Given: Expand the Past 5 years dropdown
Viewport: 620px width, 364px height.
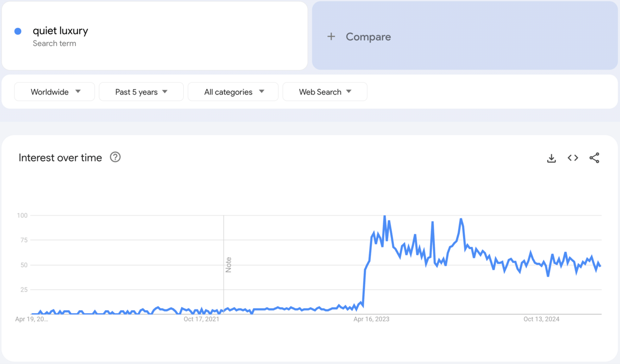Looking at the screenshot, I should click(x=141, y=92).
